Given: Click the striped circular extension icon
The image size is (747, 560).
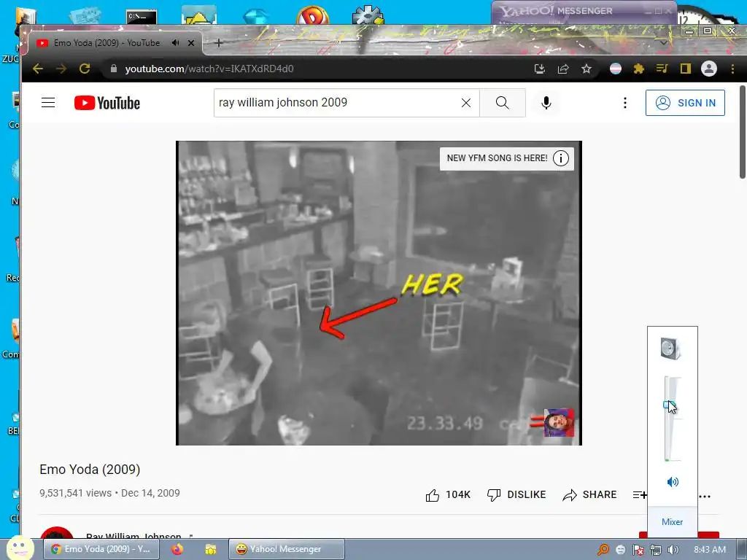Looking at the screenshot, I should click(616, 69).
